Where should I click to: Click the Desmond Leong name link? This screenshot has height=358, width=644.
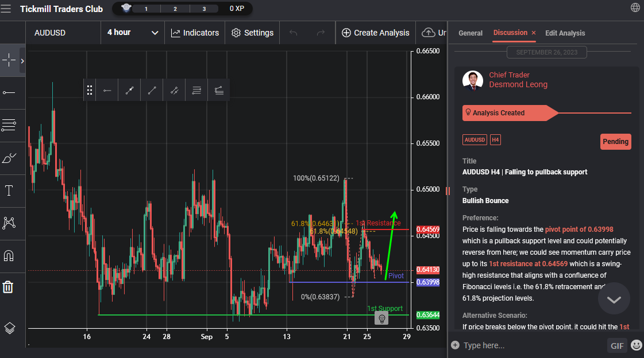518,84
